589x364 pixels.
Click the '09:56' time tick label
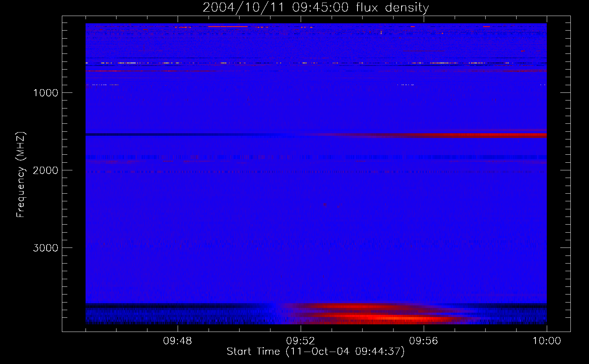(x=424, y=341)
